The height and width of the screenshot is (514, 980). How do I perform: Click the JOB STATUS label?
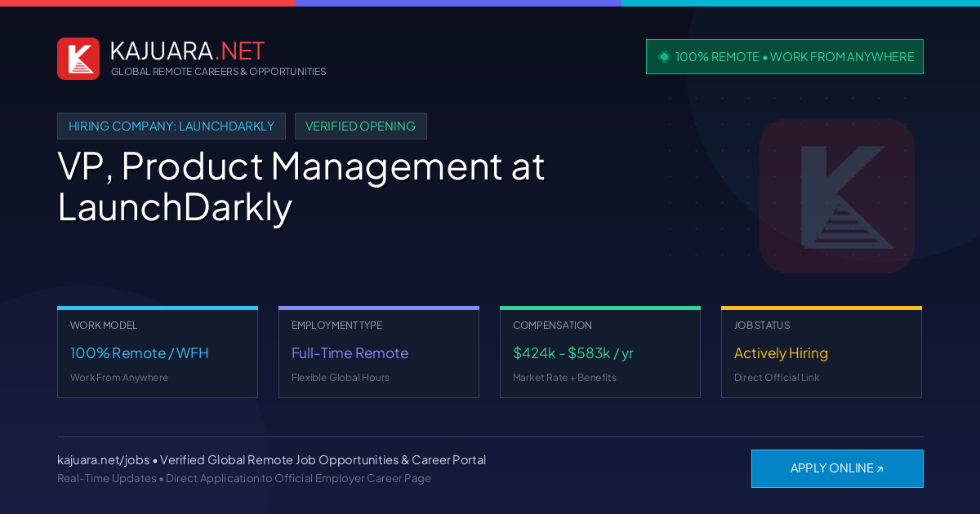pyautogui.click(x=762, y=326)
